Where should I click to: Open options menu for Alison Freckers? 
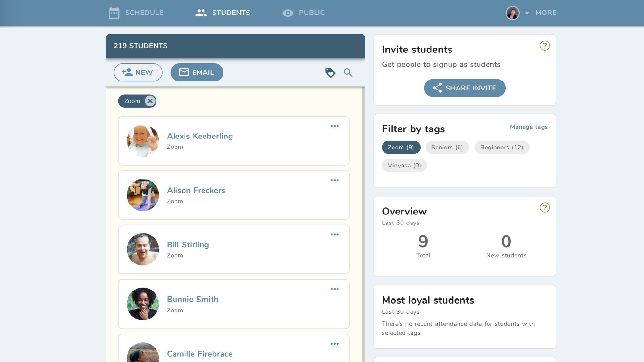point(335,180)
